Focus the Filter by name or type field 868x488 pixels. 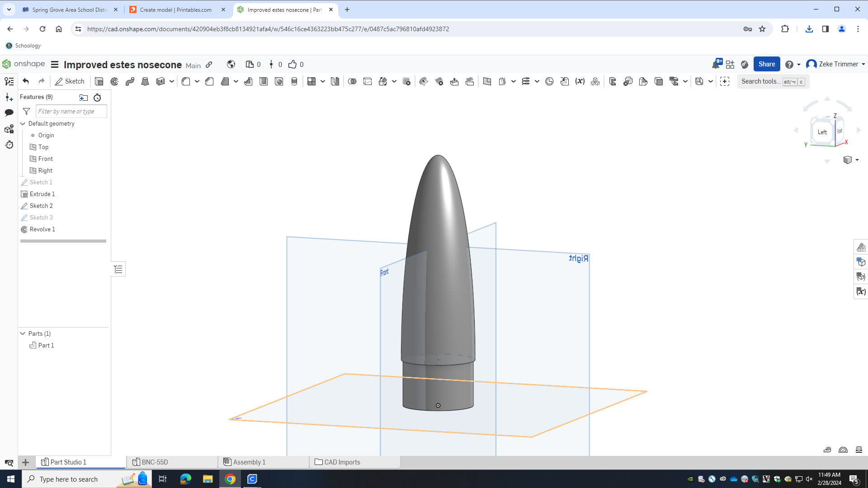71,111
